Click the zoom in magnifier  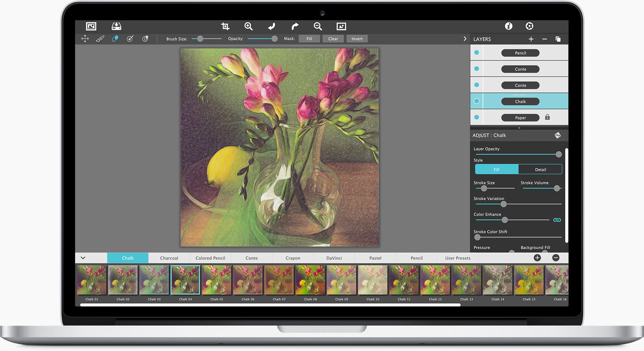point(248,26)
